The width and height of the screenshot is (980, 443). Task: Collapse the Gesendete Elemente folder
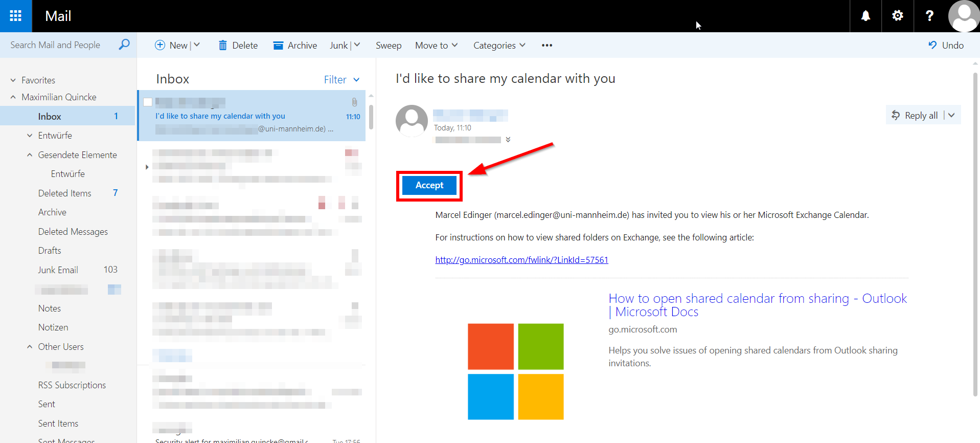[30, 155]
